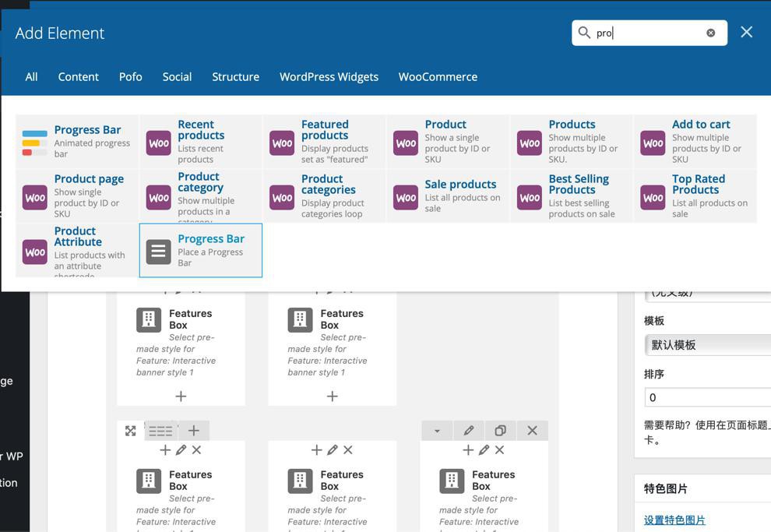Click Woo icon beside Sale products
The height and width of the screenshot is (532, 771).
pyautogui.click(x=406, y=198)
